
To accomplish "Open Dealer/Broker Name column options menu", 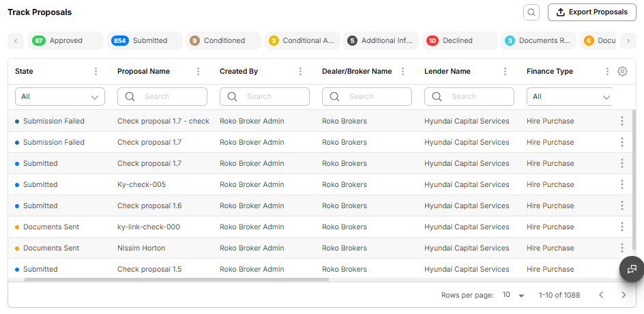I will (402, 72).
